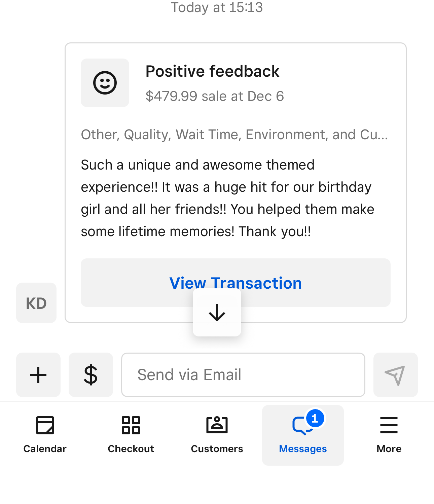
Task: Tap the $479.99 sale at Dec 6 text
Action: click(x=215, y=96)
